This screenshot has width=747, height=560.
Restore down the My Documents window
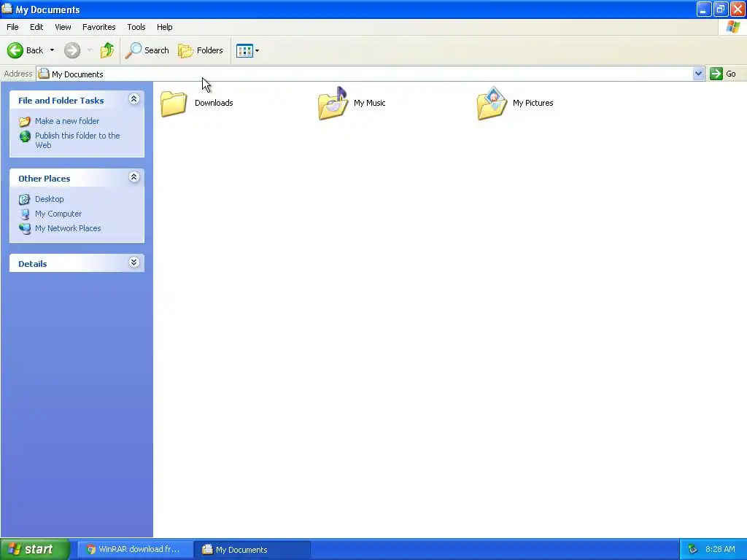(721, 9)
